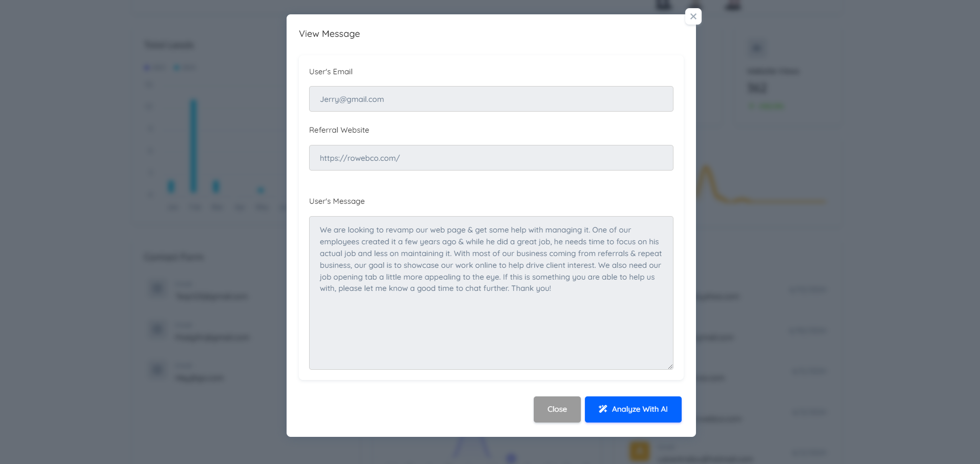
Task: Click the magic wand icon on Analyze button
Action: coord(603,409)
